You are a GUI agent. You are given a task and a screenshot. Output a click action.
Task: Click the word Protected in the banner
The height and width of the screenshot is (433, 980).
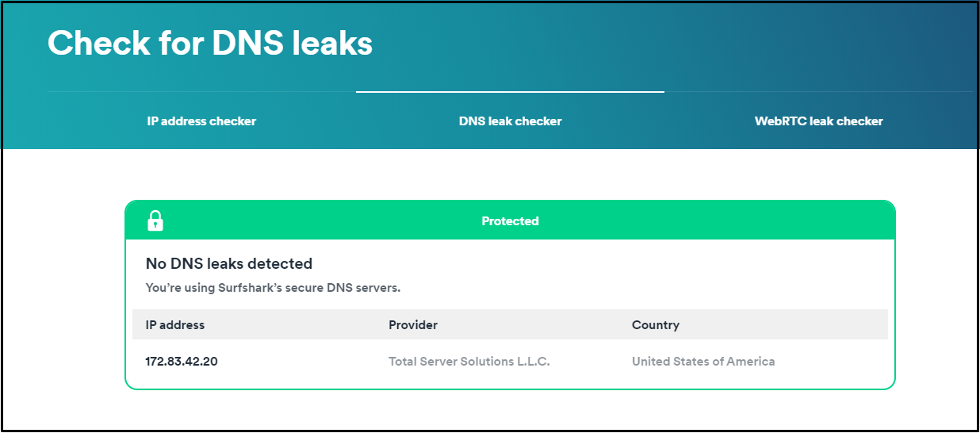click(510, 221)
